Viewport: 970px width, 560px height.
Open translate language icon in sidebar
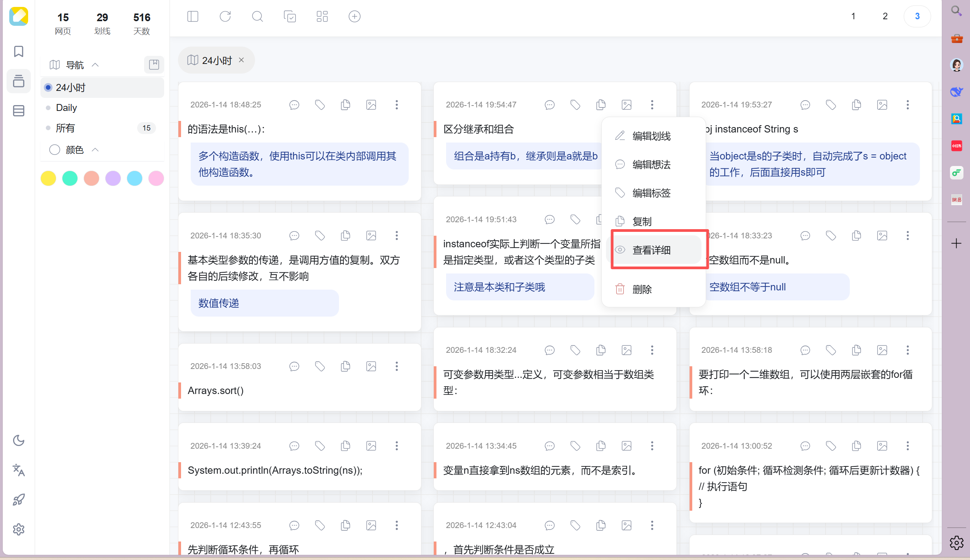click(18, 470)
